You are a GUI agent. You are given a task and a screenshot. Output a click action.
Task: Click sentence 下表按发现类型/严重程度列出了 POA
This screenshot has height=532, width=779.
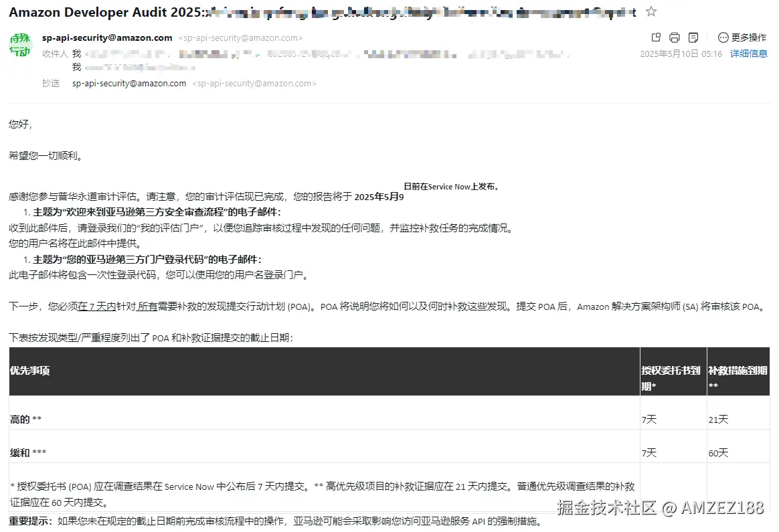tap(151, 339)
